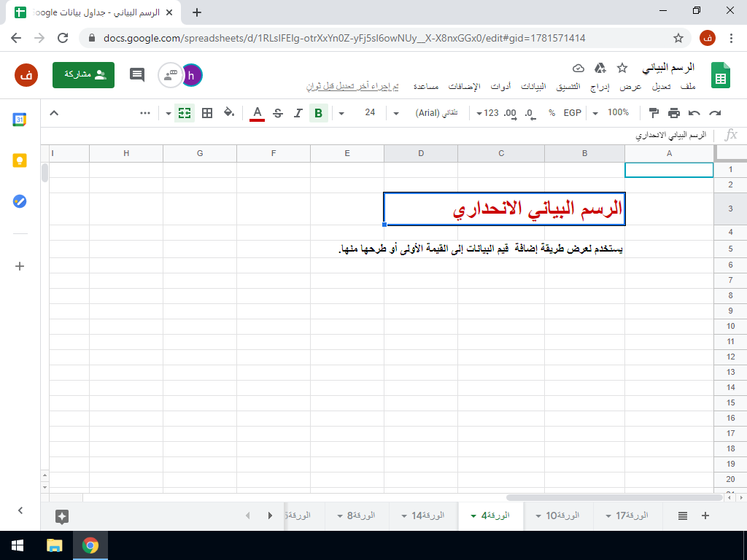Open the إدراج menu
The width and height of the screenshot is (747, 560).
tap(600, 87)
